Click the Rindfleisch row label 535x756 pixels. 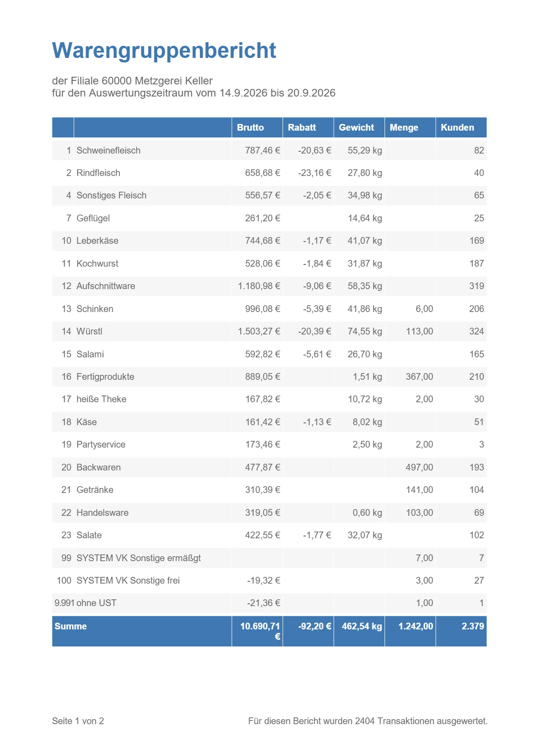pyautogui.click(x=98, y=173)
